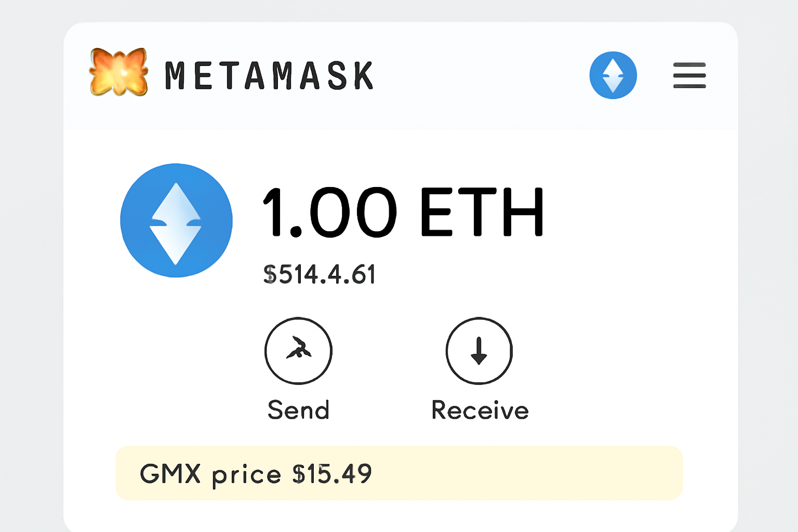
Task: Click the ETH diamond symbol inside the blue circle
Action: 176,220
